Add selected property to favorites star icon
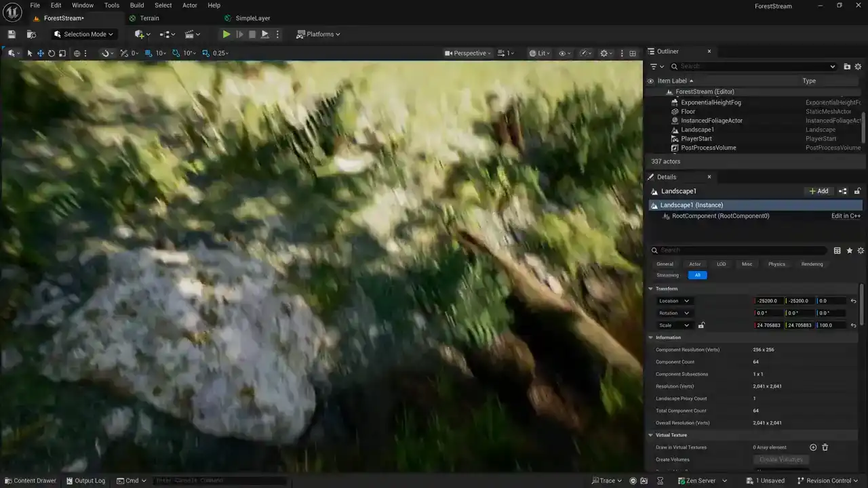 coord(849,251)
